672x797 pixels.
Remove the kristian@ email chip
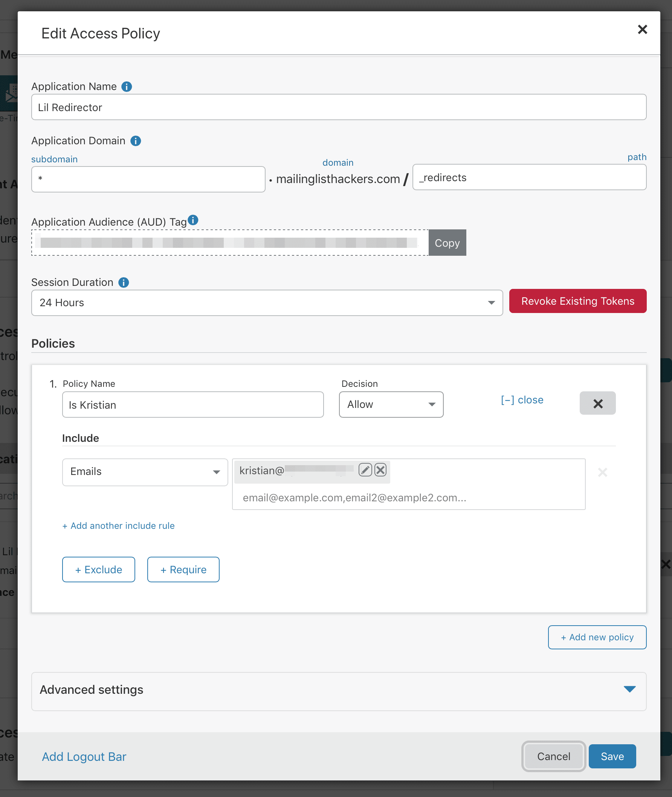click(380, 470)
